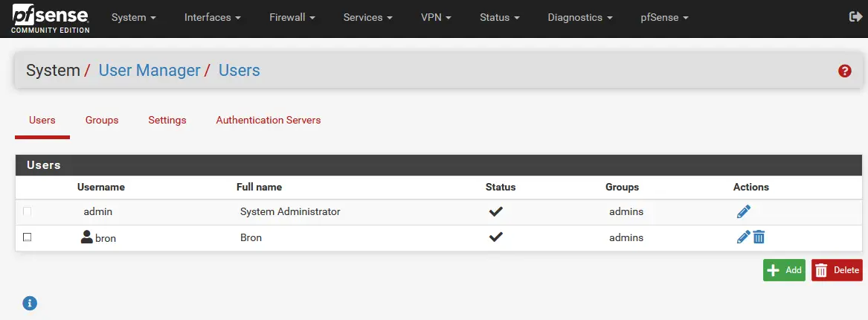Open the Authentication Servers tab
Screen dimensions: 868x320
point(269,120)
